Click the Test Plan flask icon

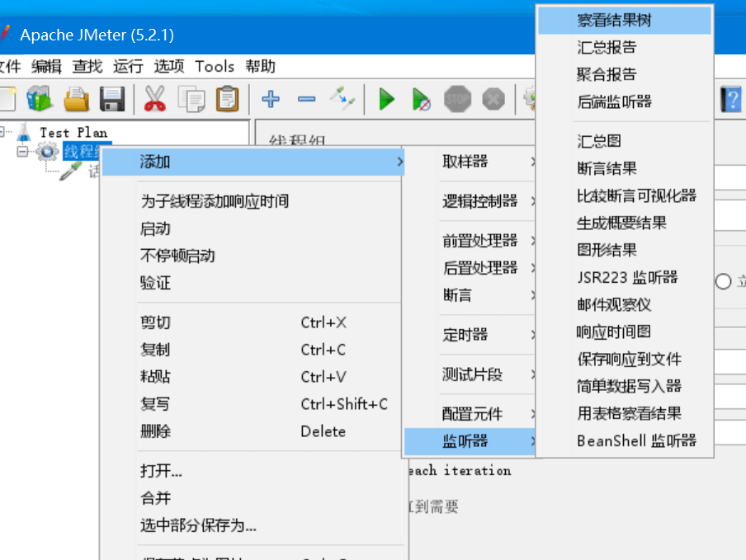click(x=24, y=132)
